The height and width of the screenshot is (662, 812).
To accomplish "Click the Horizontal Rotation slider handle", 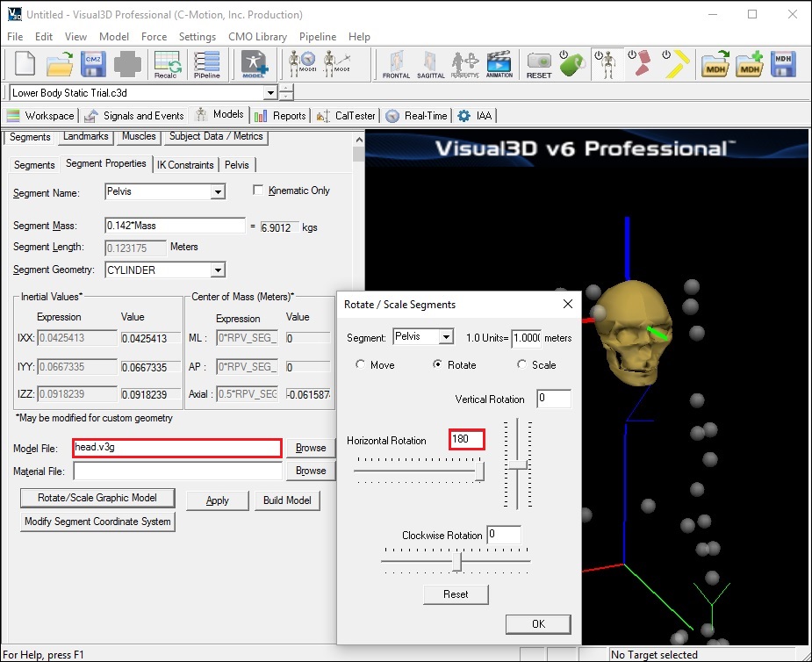I will 479,471.
